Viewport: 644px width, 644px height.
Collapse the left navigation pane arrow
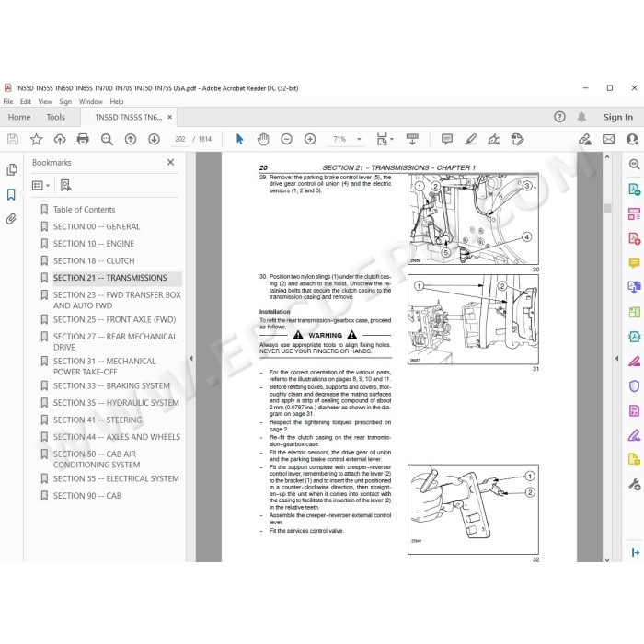(x=191, y=358)
